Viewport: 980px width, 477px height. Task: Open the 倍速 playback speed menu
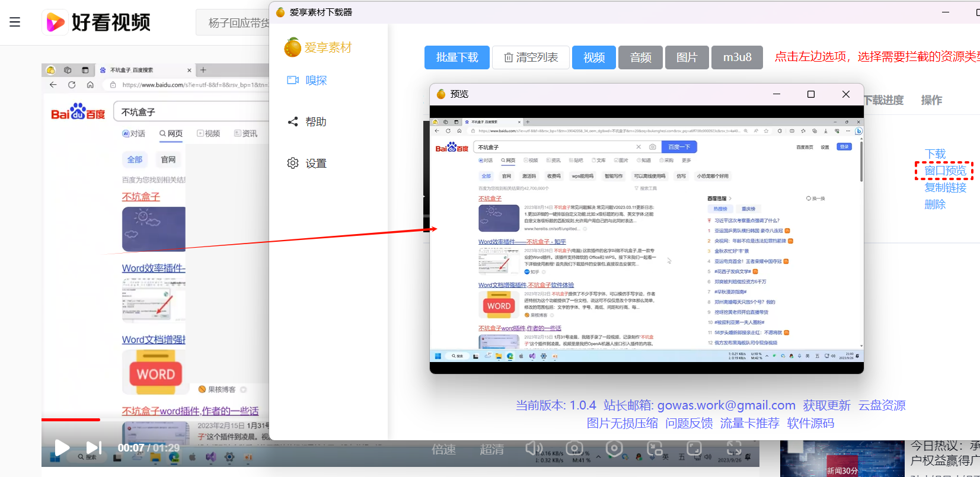point(443,449)
